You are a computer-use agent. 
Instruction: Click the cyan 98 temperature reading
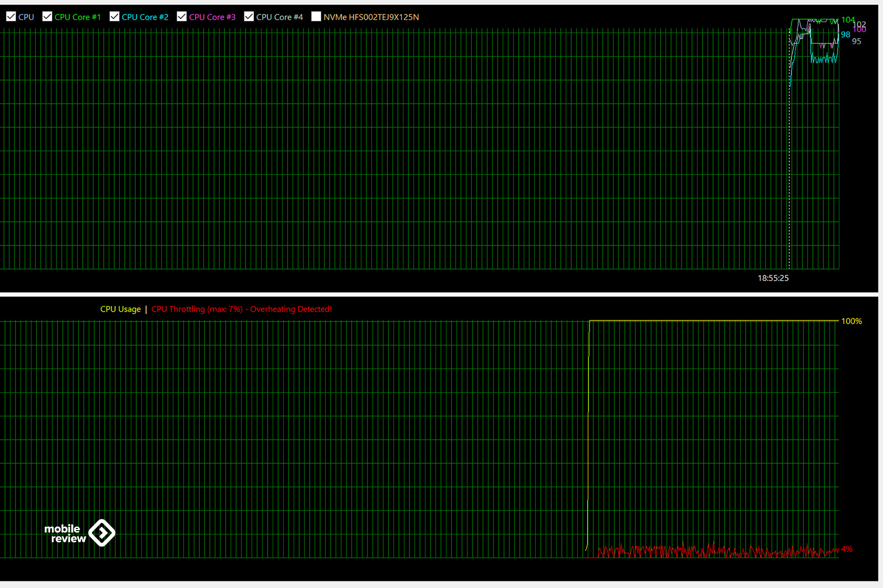pos(845,35)
